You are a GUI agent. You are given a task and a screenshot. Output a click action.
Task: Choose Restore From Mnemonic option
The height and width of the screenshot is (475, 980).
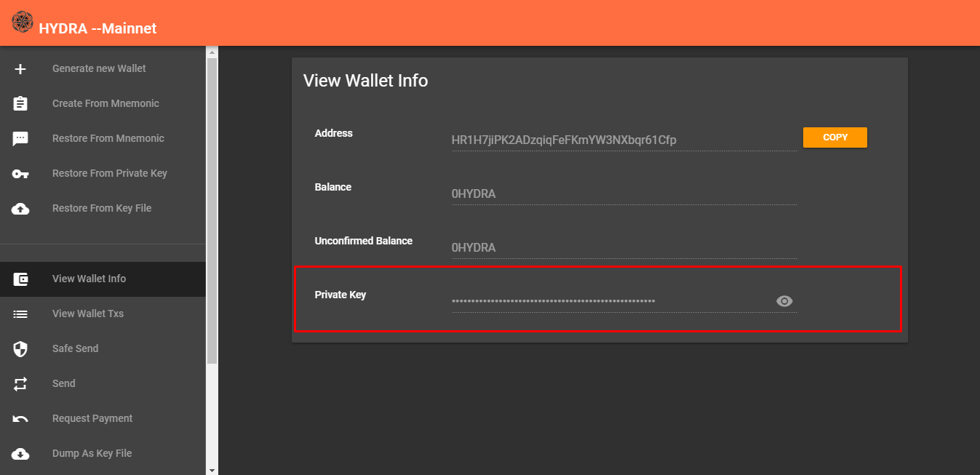tap(103, 138)
